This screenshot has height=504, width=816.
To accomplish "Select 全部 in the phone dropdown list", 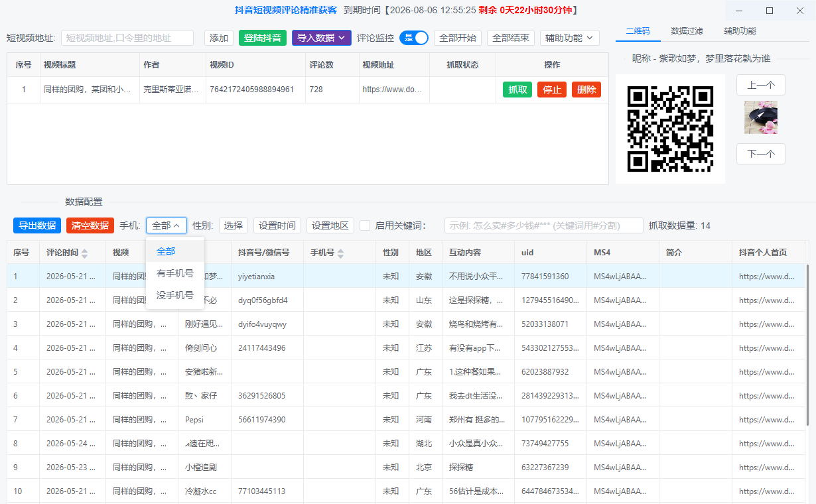I will [175, 251].
